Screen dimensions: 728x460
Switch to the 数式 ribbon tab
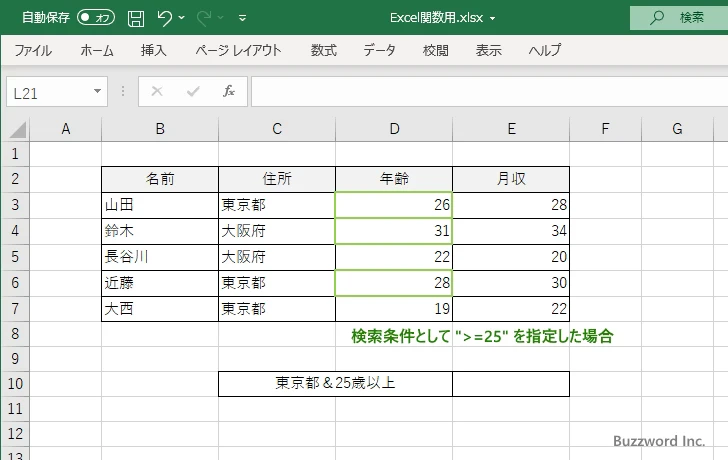click(323, 50)
